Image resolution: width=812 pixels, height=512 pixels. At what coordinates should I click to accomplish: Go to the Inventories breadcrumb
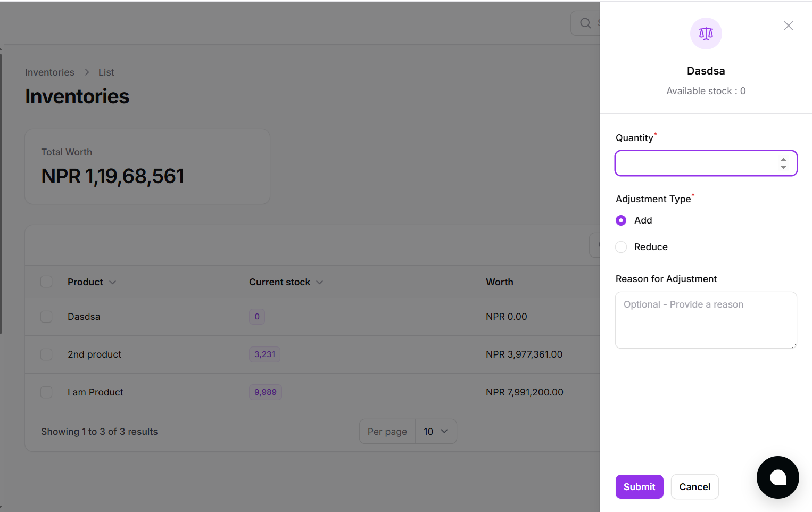pyautogui.click(x=49, y=72)
